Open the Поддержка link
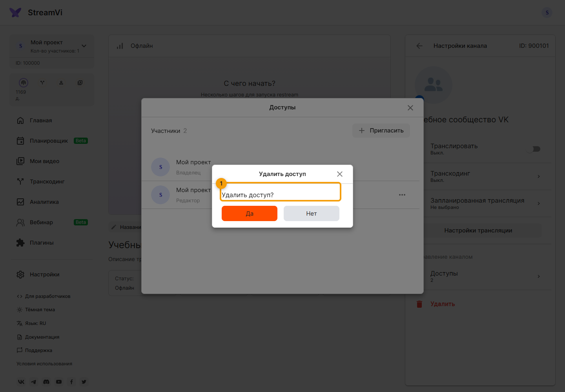565x392 pixels. [35, 350]
